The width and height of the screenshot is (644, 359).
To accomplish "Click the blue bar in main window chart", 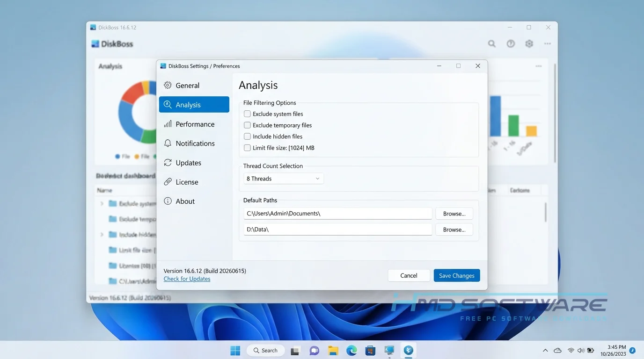I will tap(495, 116).
